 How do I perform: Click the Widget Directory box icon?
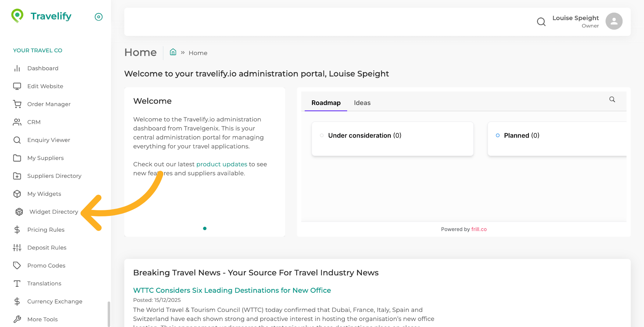19,212
